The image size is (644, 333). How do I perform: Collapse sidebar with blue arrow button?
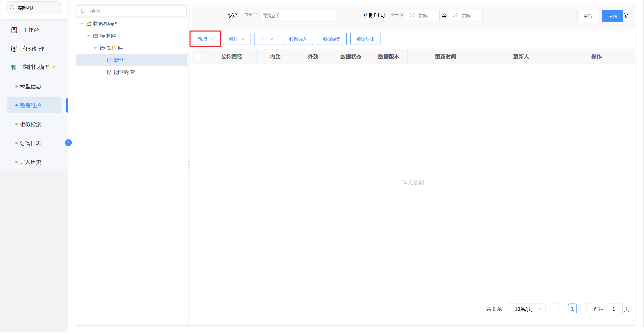pyautogui.click(x=68, y=143)
